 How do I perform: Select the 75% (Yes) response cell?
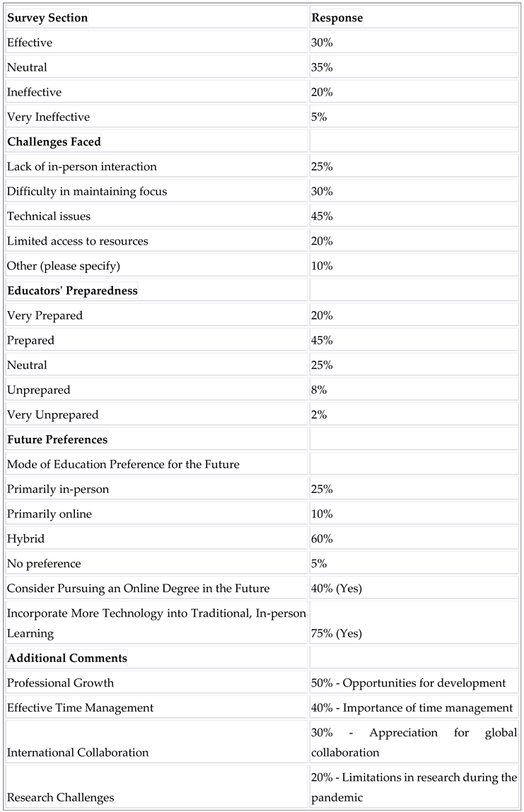click(337, 633)
